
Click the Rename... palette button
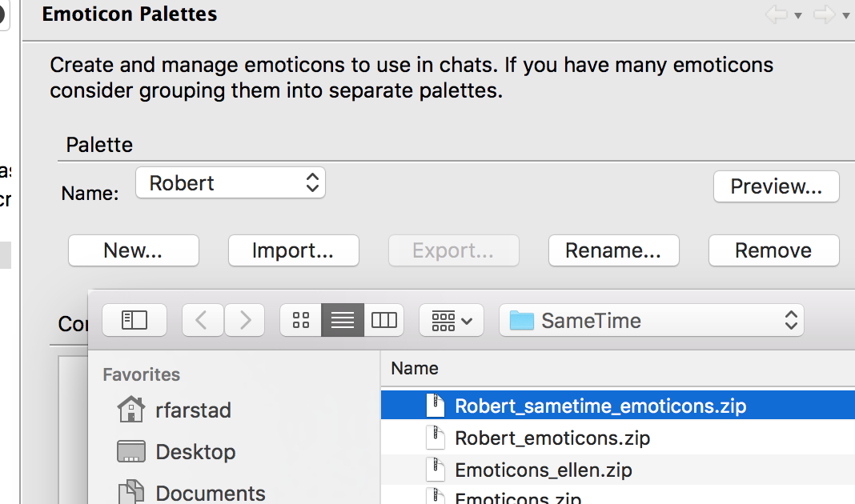[613, 250]
